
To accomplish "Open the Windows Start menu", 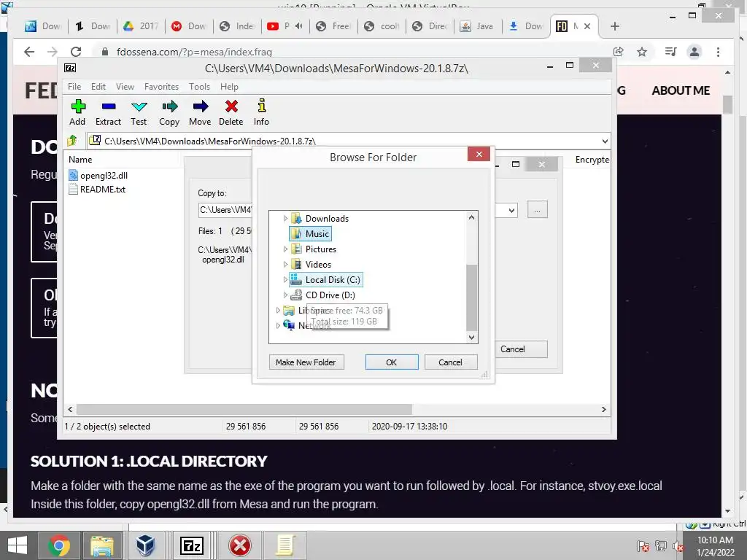I will (18, 545).
